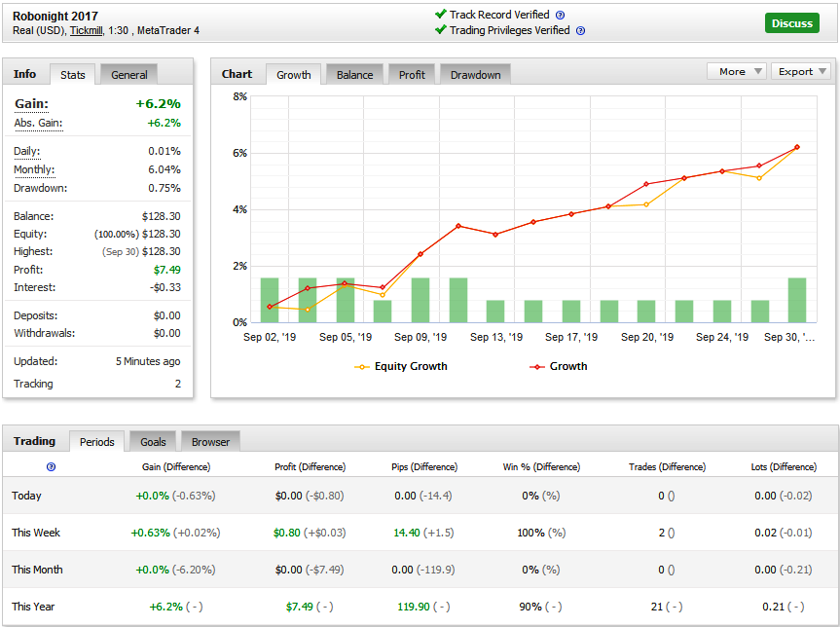Viewport: 840px width, 627px height.
Task: Select the This Year row label
Action: [33, 607]
